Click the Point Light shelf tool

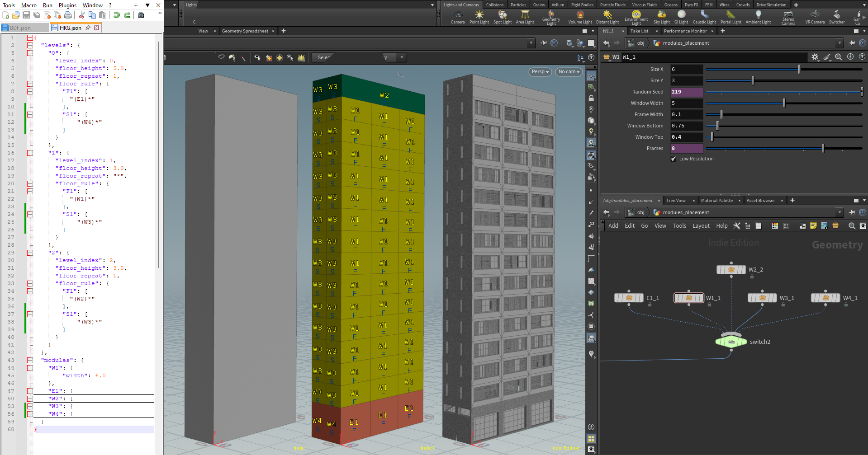(479, 17)
